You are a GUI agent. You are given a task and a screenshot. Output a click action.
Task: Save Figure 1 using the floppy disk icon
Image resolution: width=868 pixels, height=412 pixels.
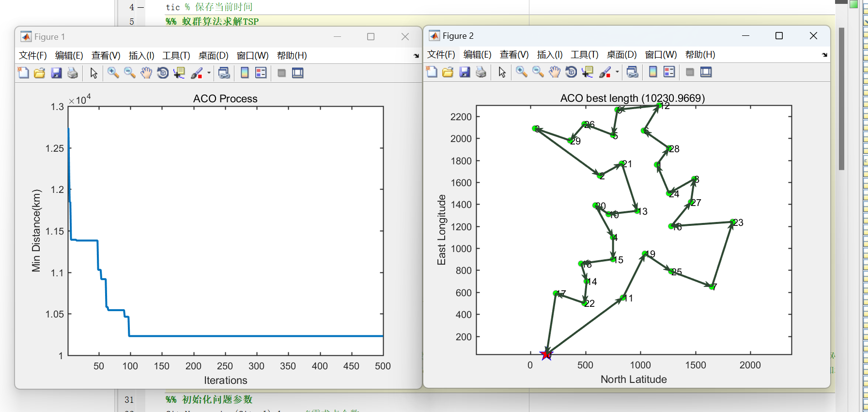click(x=56, y=73)
